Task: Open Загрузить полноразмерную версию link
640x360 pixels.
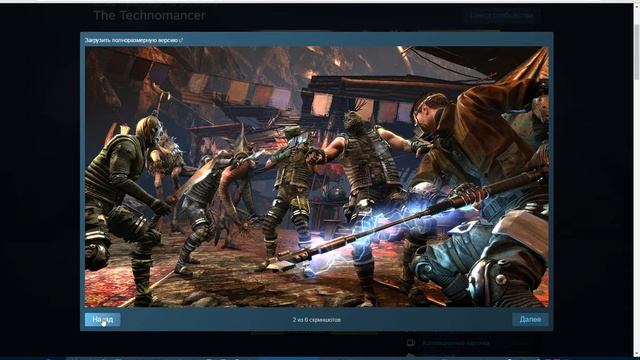Action: tap(131, 40)
